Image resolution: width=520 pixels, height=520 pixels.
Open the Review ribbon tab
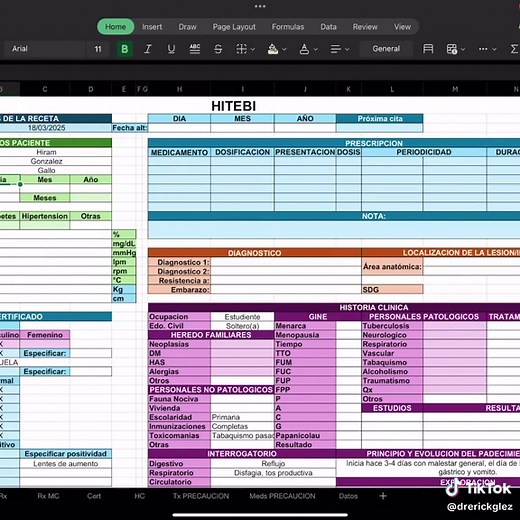coord(365,27)
